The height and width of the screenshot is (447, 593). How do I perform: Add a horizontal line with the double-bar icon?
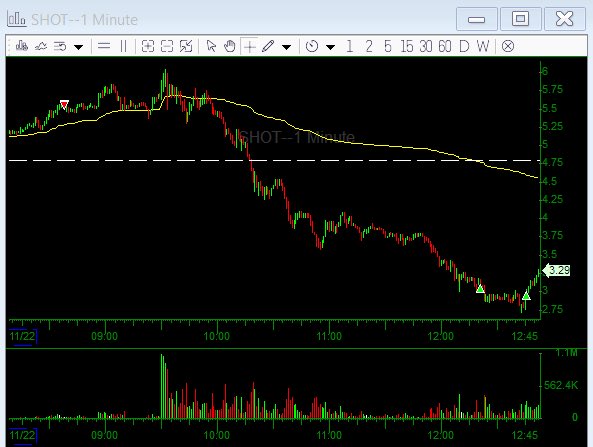104,46
